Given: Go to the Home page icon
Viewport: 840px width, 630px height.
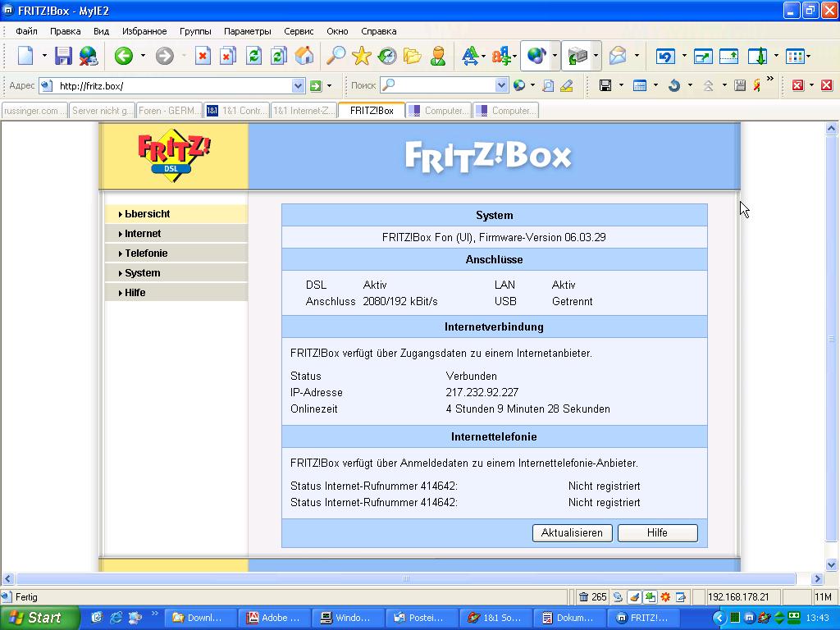Looking at the screenshot, I should (x=304, y=56).
